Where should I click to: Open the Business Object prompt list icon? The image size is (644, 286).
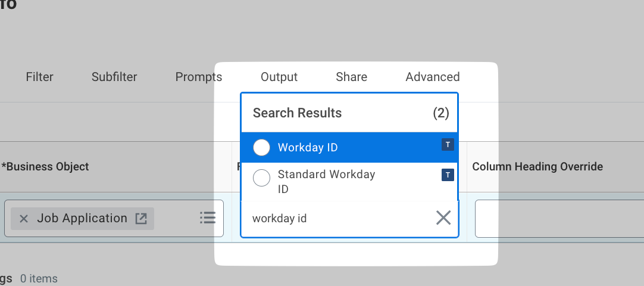point(207,218)
